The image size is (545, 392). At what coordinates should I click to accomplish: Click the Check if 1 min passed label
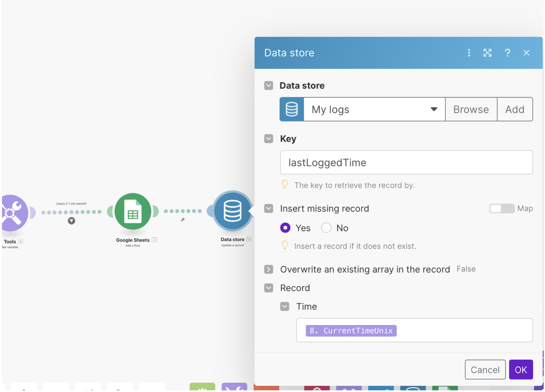[71, 204]
